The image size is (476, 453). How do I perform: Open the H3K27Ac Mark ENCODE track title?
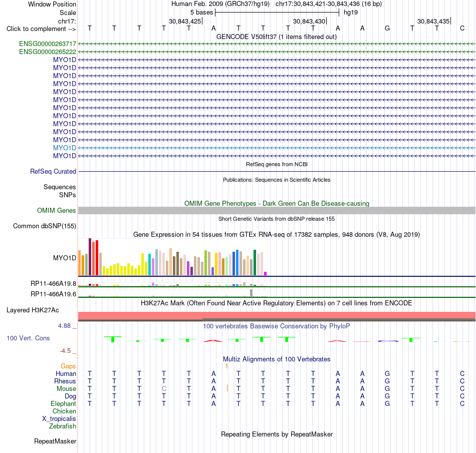[277, 303]
